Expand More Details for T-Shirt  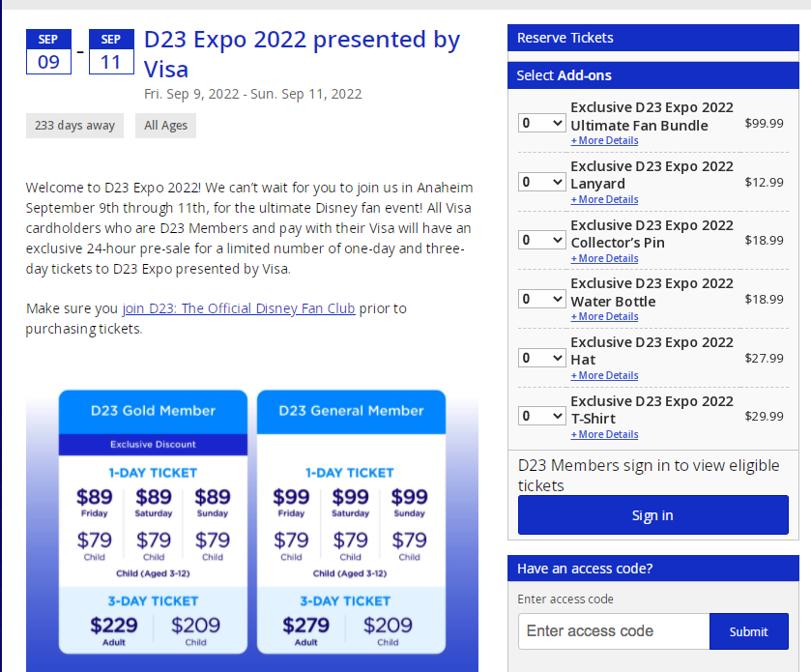[x=604, y=434]
